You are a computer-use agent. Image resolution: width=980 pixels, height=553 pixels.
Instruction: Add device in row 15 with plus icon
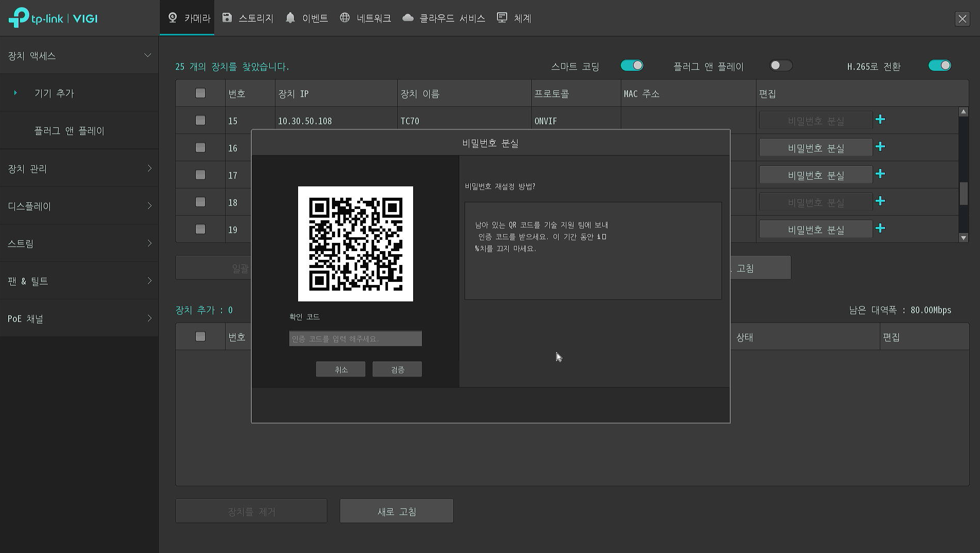(880, 120)
